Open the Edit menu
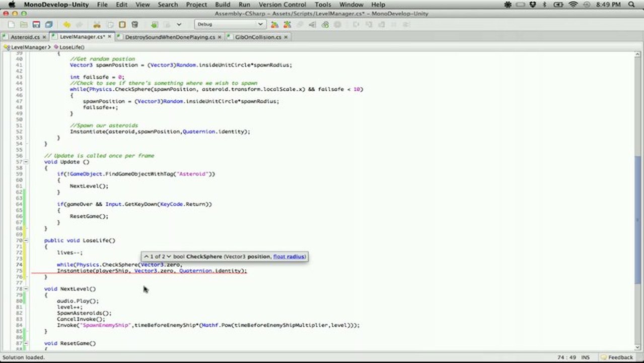644x363 pixels. [x=121, y=5]
